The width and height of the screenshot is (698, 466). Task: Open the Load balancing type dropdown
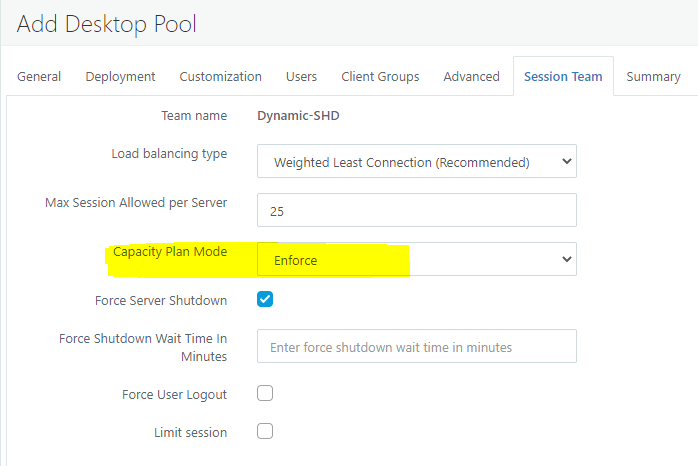click(416, 162)
